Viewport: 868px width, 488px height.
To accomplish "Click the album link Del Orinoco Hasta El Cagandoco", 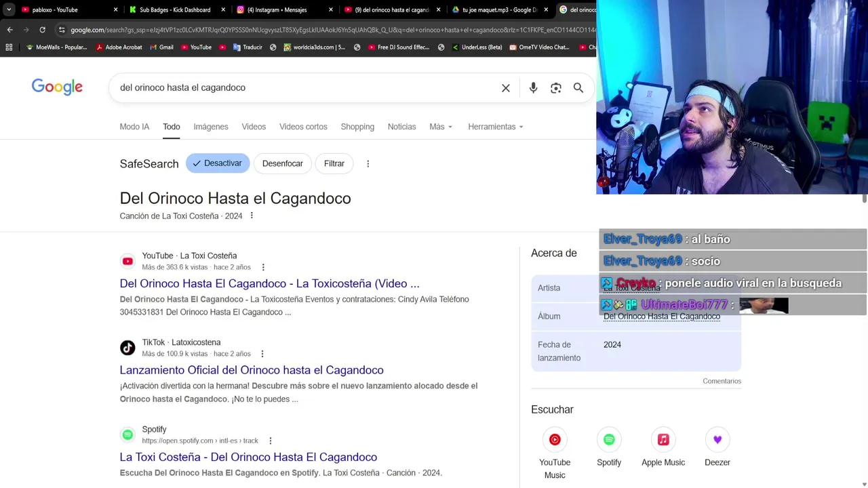I will tap(662, 317).
